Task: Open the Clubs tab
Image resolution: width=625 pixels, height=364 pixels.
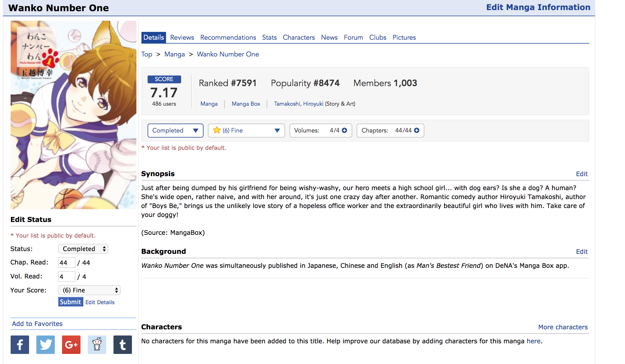Action: coord(378,37)
